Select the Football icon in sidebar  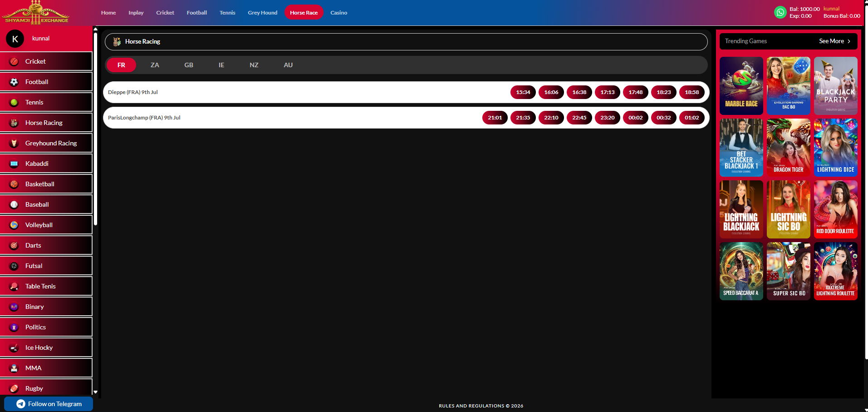tap(14, 82)
